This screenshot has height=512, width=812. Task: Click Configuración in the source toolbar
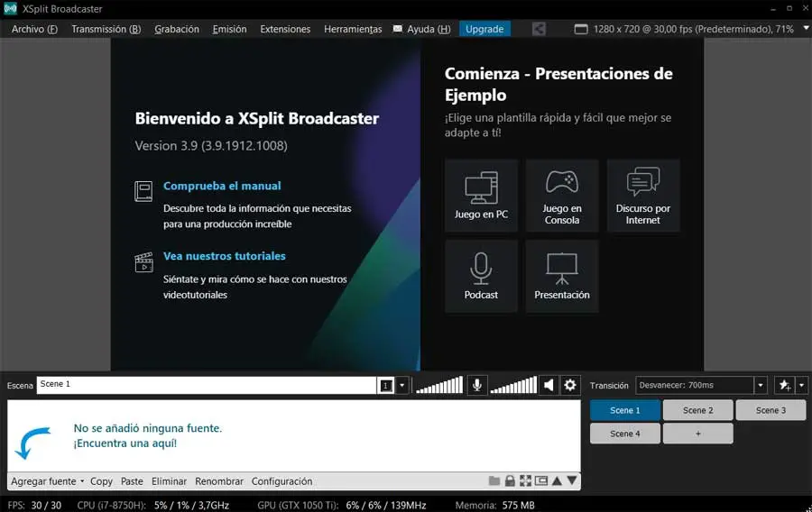point(281,481)
